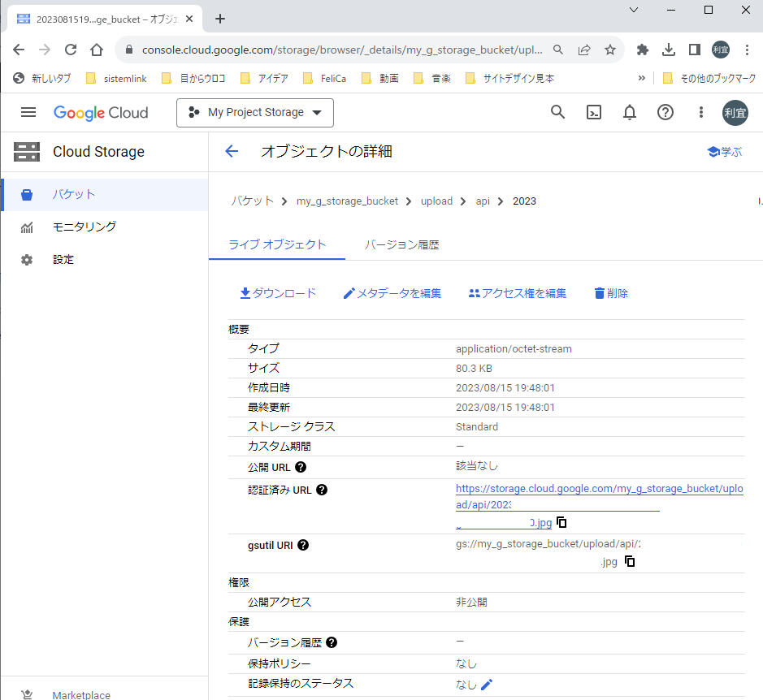Open 設定 via the gear icon
Viewport: 763px width, 700px height.
67,259
